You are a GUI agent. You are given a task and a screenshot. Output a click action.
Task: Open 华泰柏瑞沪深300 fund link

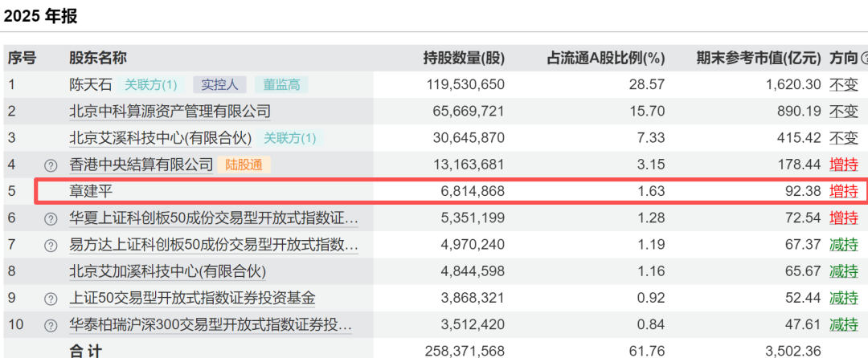(x=211, y=325)
